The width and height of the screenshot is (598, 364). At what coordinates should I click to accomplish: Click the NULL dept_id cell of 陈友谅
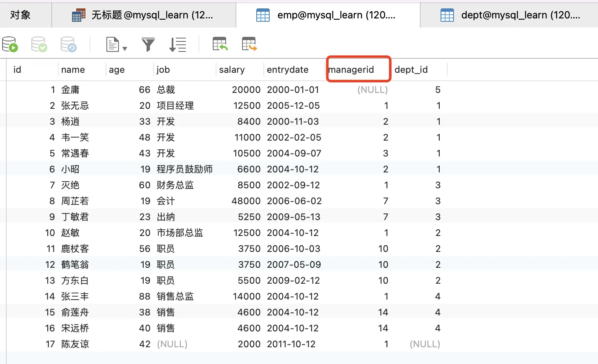pos(425,344)
